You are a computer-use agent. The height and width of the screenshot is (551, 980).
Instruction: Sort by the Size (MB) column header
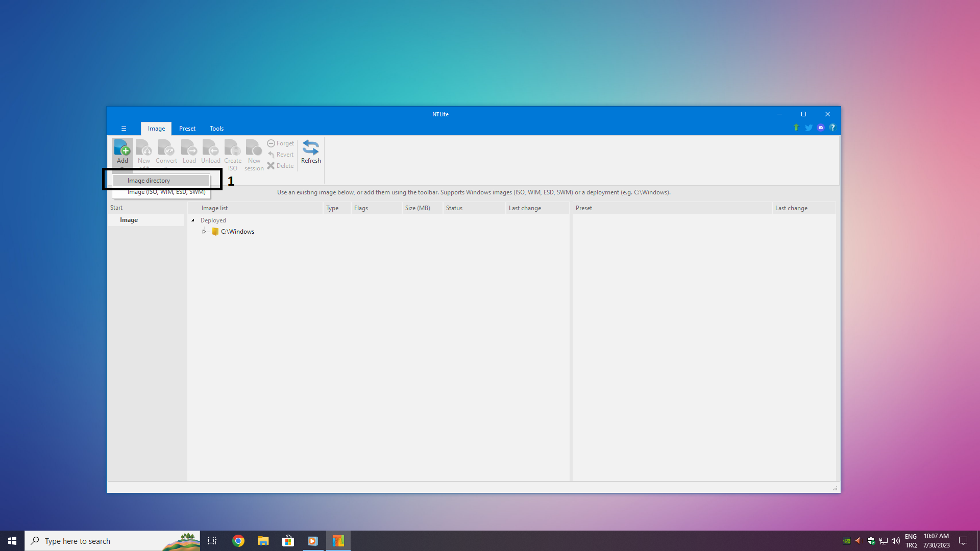(418, 208)
